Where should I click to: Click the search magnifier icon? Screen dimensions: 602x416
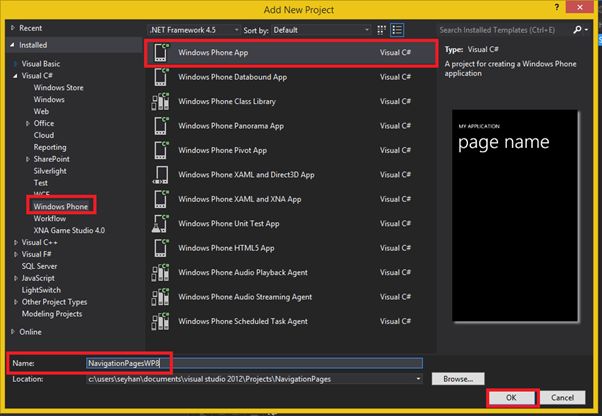pos(577,30)
